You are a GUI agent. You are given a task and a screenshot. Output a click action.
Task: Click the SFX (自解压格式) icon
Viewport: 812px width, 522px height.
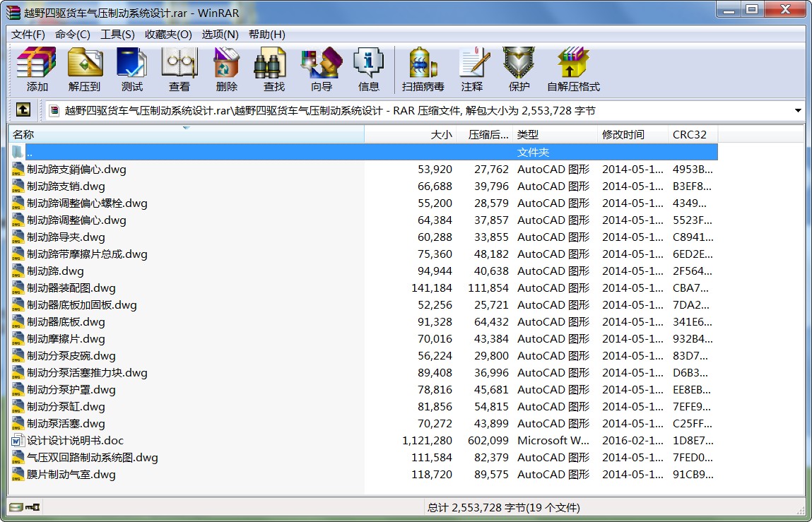coord(572,69)
